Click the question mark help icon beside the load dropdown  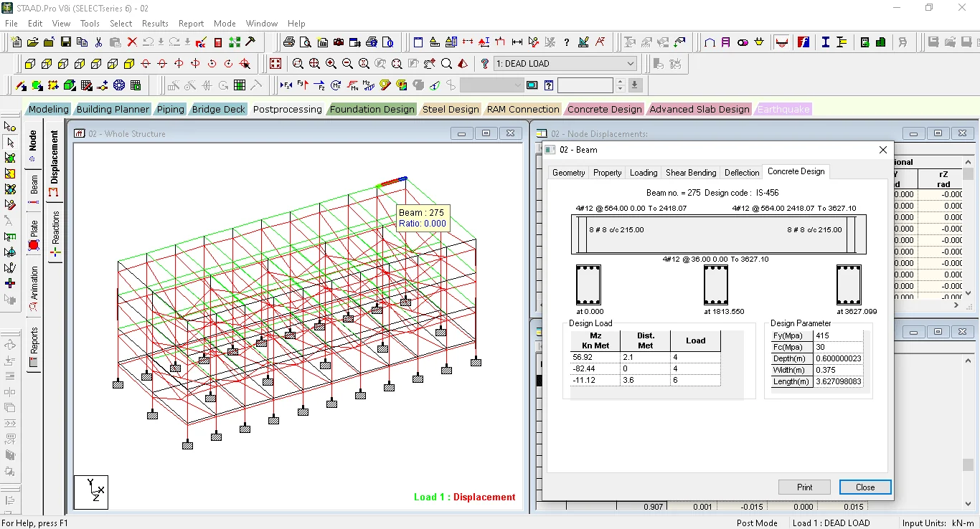pos(485,64)
